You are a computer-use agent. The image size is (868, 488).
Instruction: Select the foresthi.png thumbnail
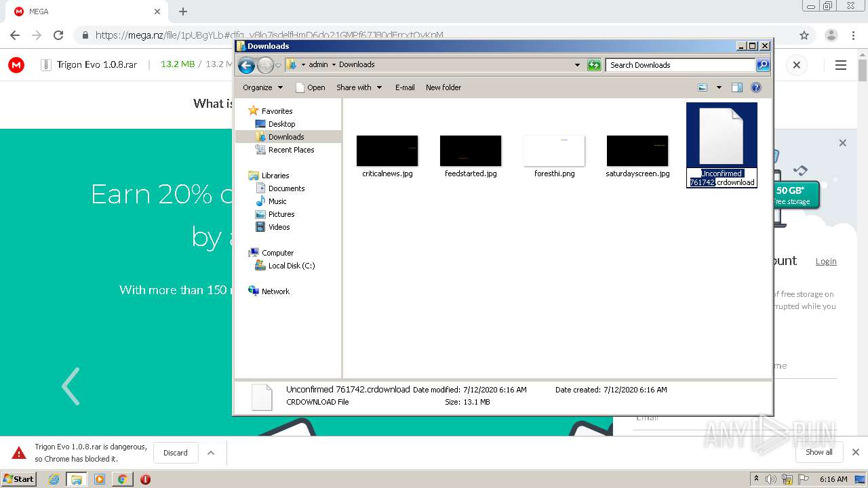point(554,150)
